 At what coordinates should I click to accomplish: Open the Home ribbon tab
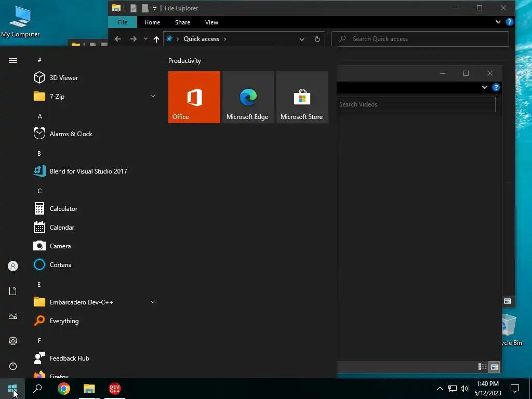pos(152,22)
